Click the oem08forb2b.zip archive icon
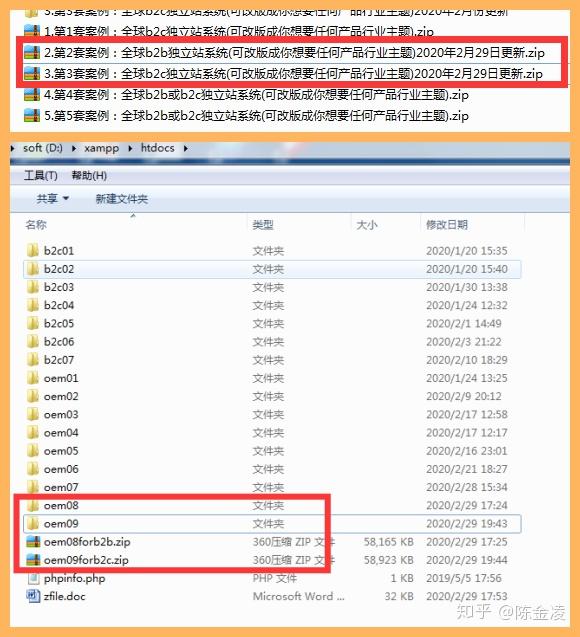The height and width of the screenshot is (637, 580). [x=32, y=542]
